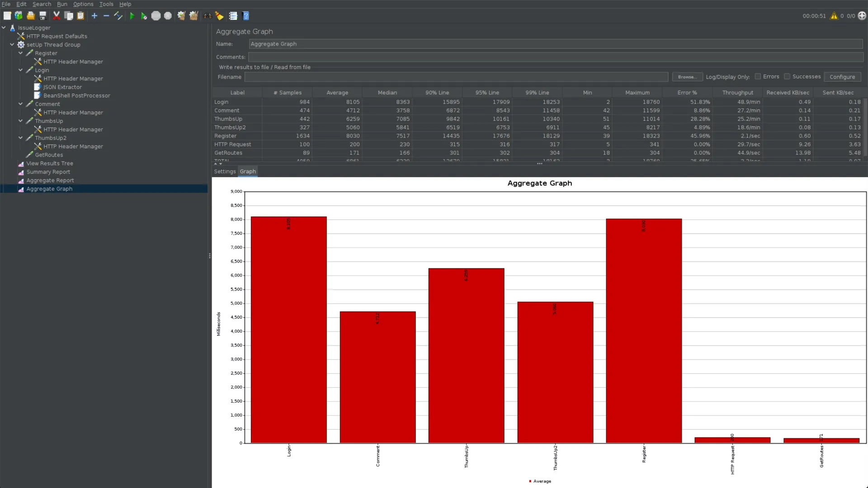Collapse the setUp Thread Group node
This screenshot has height=488, width=868.
pos(12,44)
